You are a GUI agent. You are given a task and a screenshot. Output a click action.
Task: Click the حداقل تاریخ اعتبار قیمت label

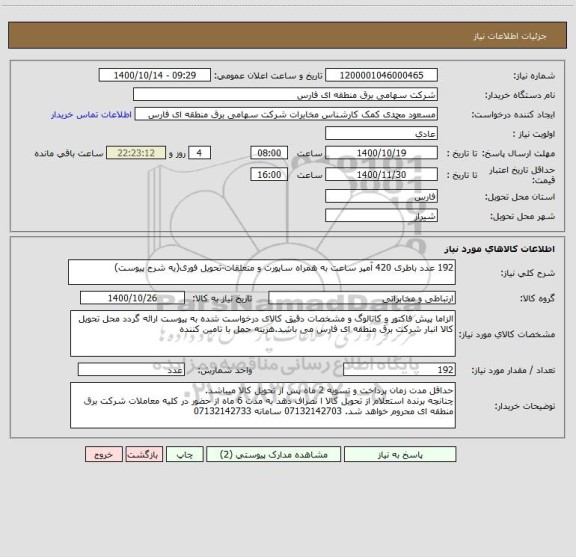[522, 175]
